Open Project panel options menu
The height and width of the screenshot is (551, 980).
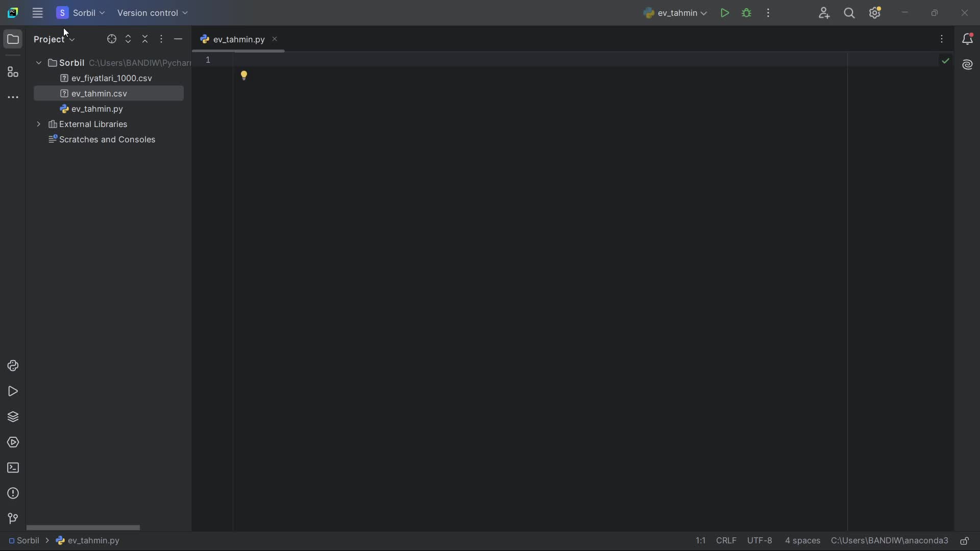[x=162, y=39]
